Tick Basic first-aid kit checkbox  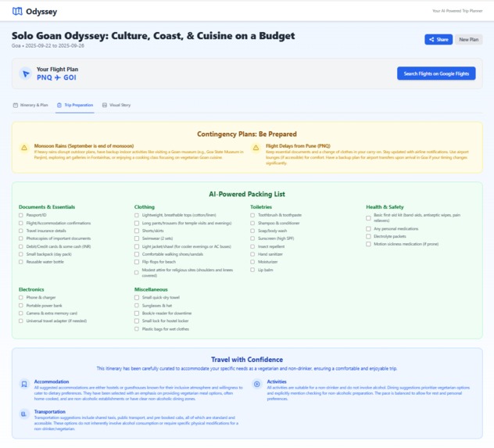[368, 218]
